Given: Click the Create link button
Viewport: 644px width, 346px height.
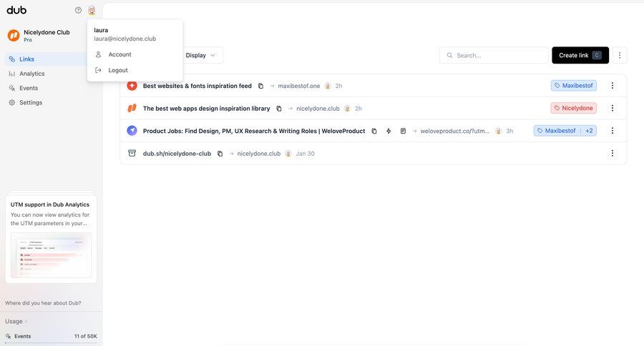Looking at the screenshot, I should click(580, 56).
